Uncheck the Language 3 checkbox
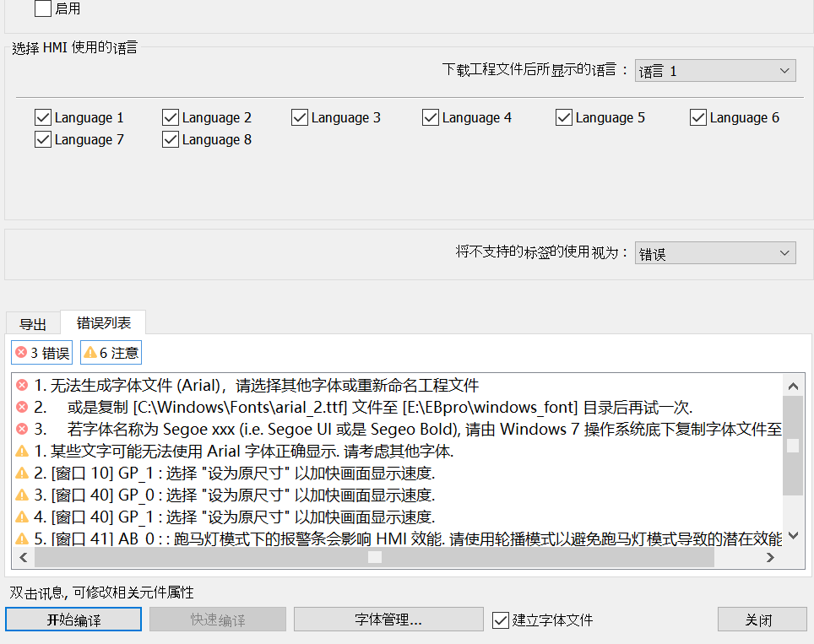 [299, 117]
